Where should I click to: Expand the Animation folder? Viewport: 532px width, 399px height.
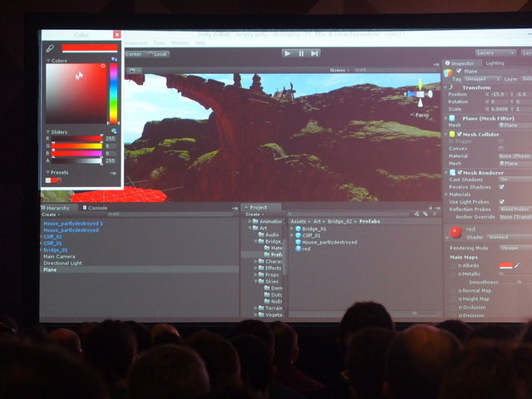pos(250,222)
